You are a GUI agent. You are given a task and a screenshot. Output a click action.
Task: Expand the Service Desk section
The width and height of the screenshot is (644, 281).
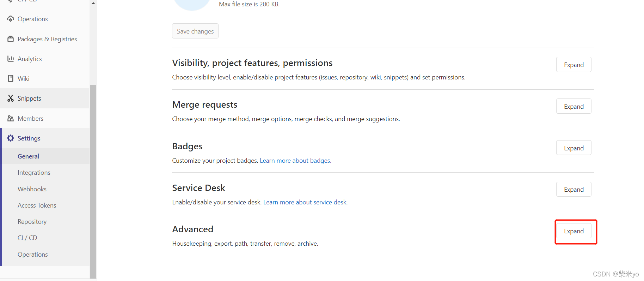[x=574, y=189]
